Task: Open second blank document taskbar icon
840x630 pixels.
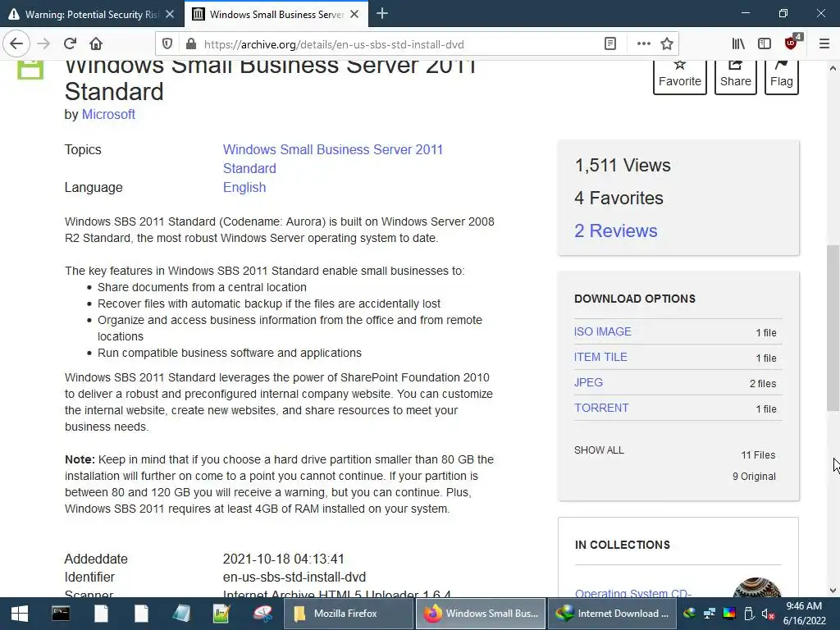Action: click(x=141, y=614)
